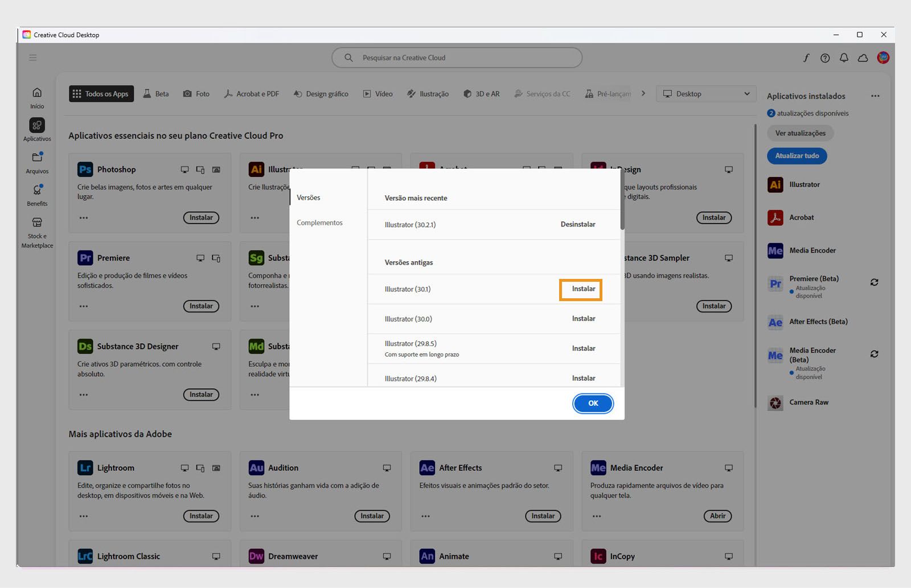The height and width of the screenshot is (588, 911).
Task: Install the Illustrator 30.1 version
Action: click(581, 289)
